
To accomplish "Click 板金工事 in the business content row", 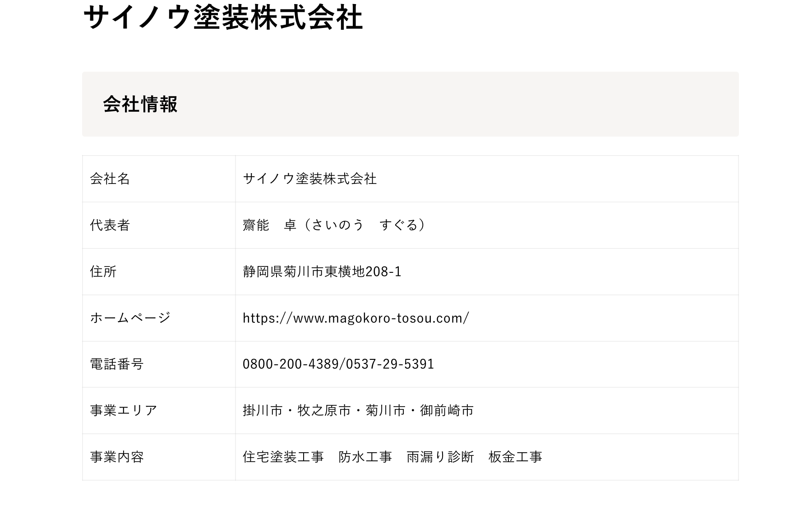I will [x=515, y=457].
